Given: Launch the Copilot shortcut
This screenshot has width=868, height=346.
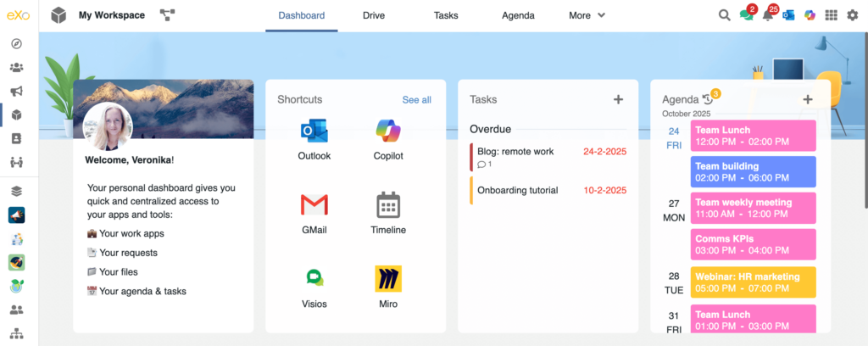Looking at the screenshot, I should pos(388,131).
